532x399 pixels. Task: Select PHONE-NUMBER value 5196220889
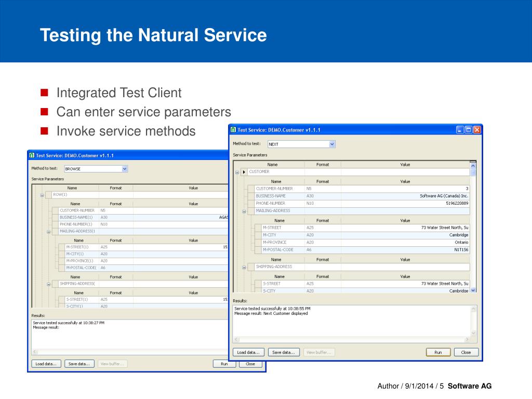[x=405, y=204]
